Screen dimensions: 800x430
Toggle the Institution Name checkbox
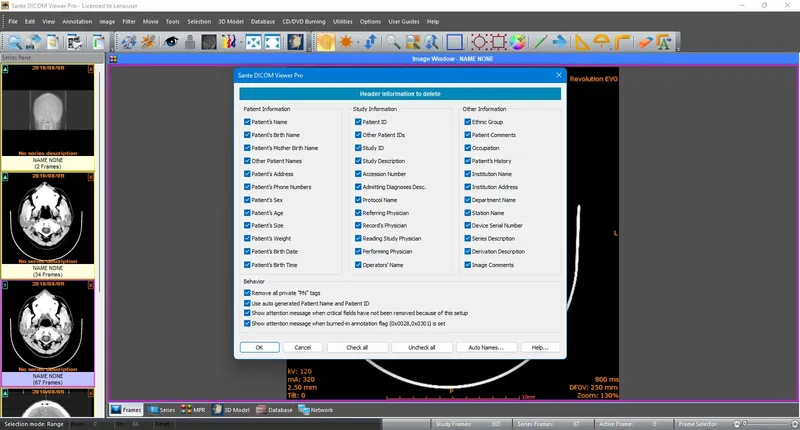coord(467,174)
